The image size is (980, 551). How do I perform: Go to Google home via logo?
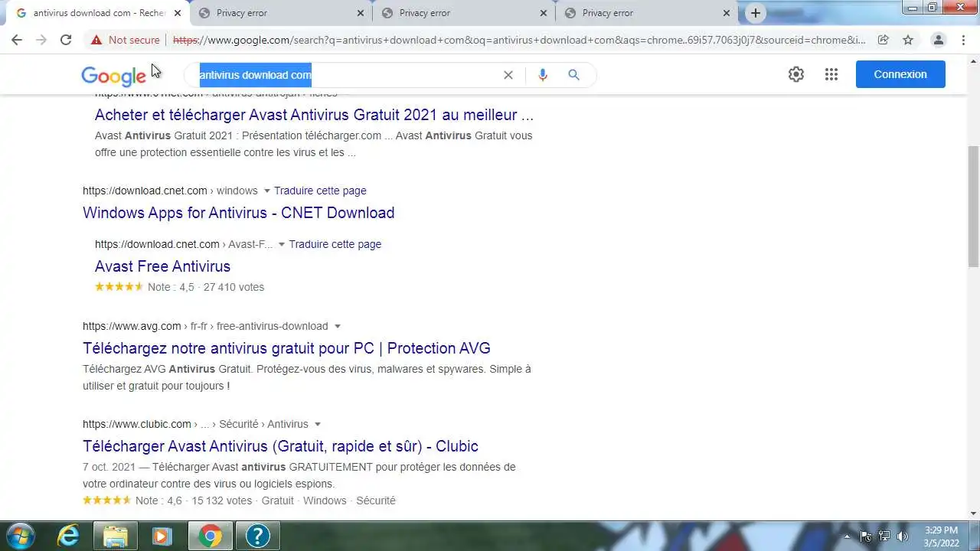pyautogui.click(x=113, y=75)
